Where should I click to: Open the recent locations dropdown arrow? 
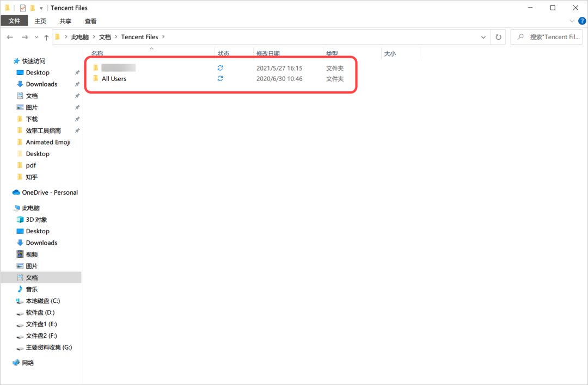coord(36,37)
